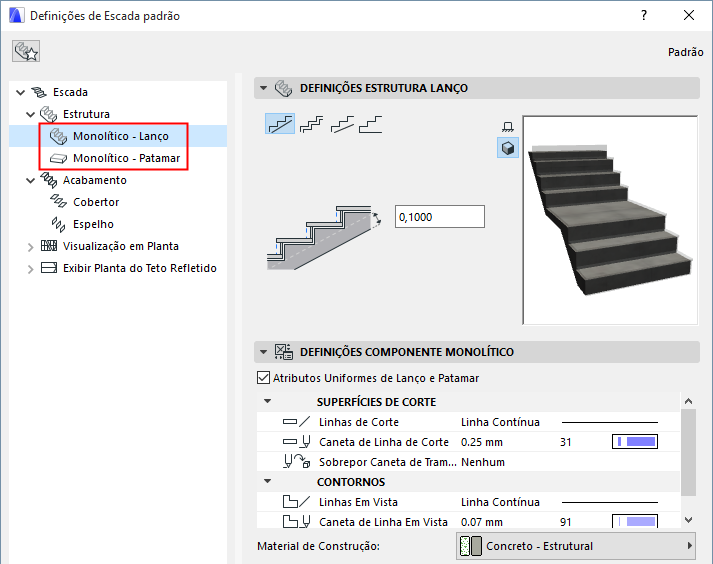Viewport: 713px width, 564px height.
Task: Select Monolítico - Patamar in tree
Action: click(126, 158)
